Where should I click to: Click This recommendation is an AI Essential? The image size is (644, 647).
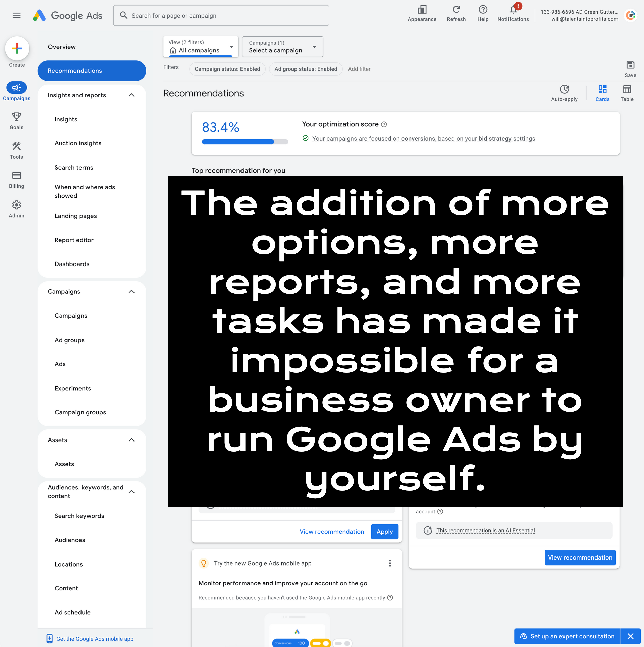point(485,530)
